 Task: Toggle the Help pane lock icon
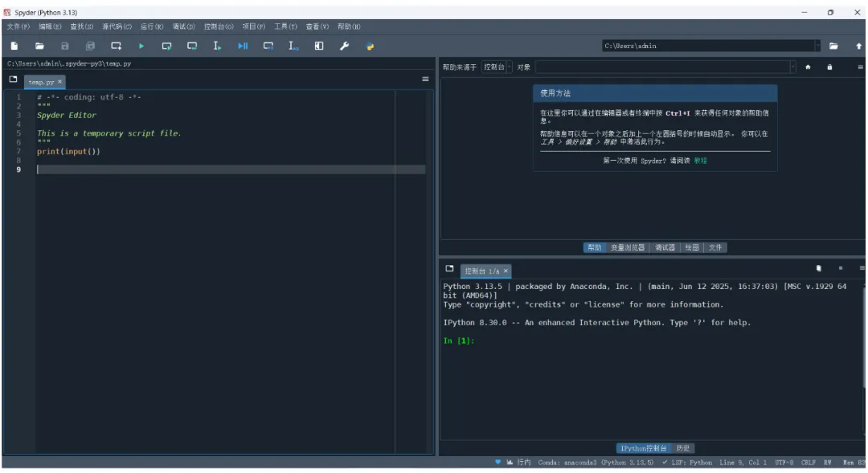coord(829,67)
